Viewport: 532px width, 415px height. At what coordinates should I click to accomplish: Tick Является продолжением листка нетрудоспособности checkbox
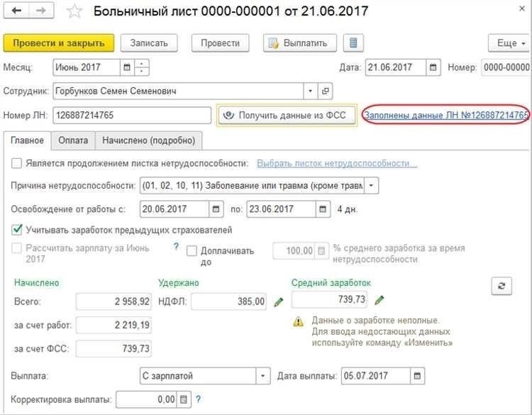pyautogui.click(x=16, y=163)
